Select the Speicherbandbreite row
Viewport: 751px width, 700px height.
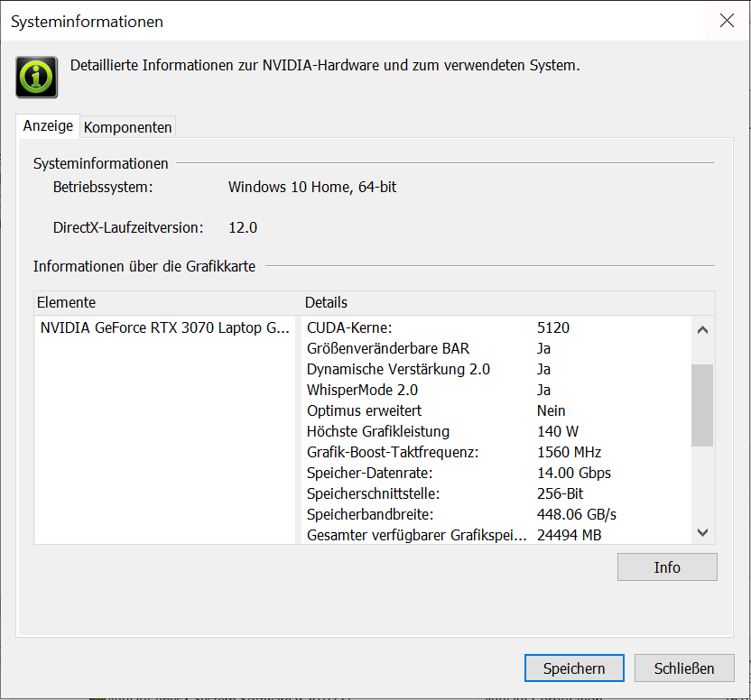496,514
